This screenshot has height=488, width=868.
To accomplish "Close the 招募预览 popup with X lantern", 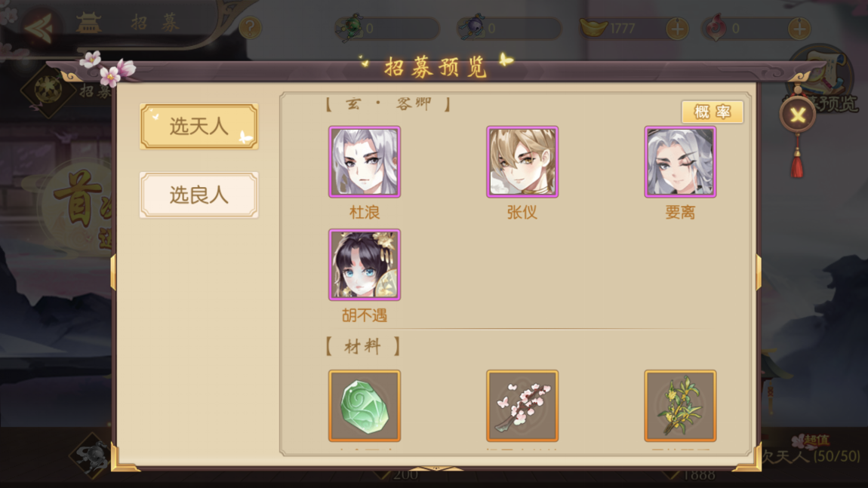I will click(797, 115).
